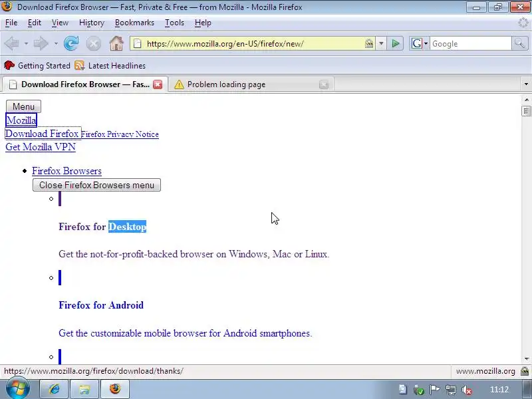
Task: Open the Edit menu
Action: click(x=35, y=23)
